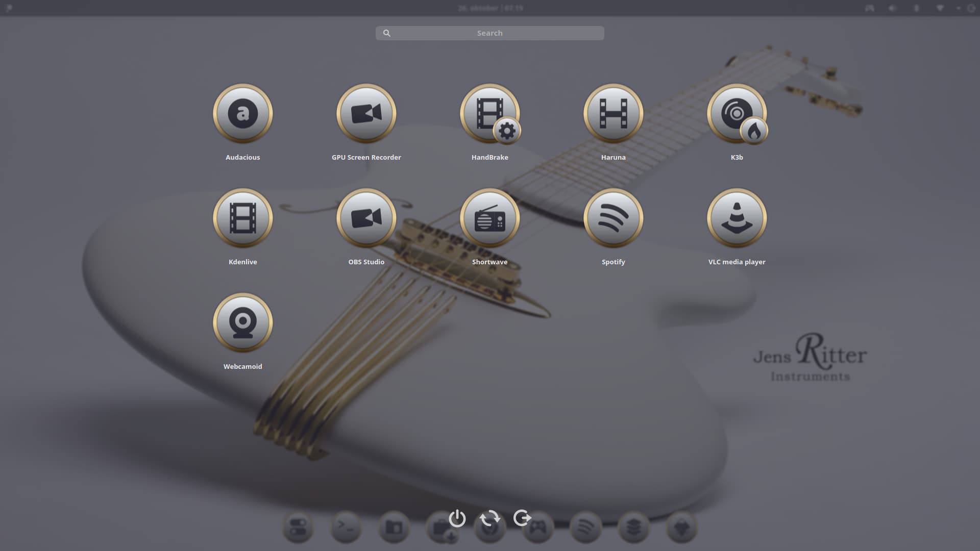980x551 pixels.
Task: Click the Search field
Action: pyautogui.click(x=489, y=33)
